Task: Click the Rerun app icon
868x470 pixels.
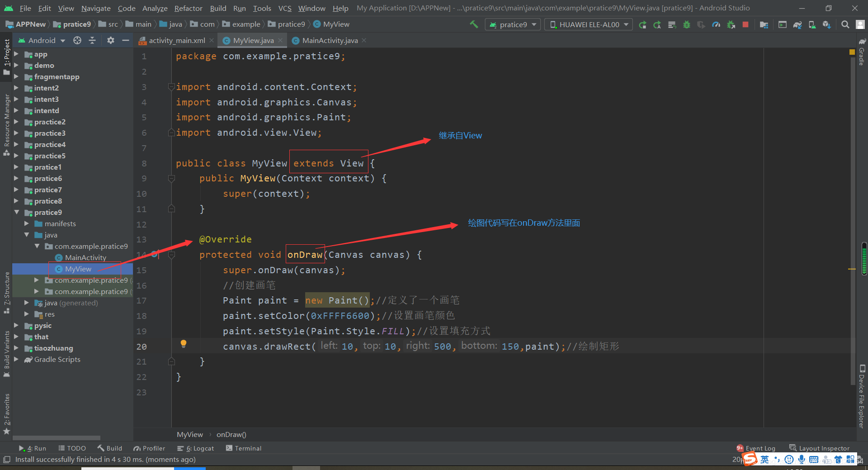Action: (x=642, y=24)
